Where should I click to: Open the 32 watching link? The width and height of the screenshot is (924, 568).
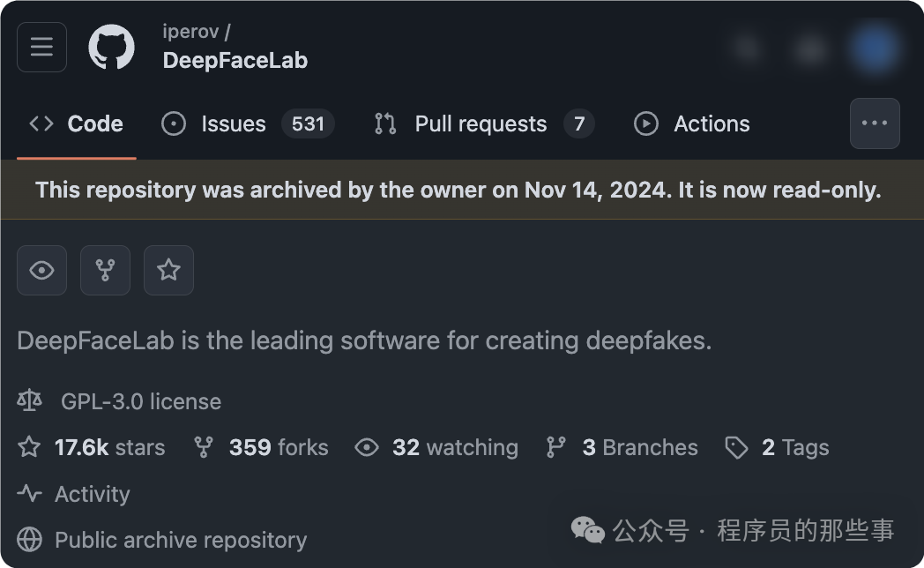pos(436,448)
